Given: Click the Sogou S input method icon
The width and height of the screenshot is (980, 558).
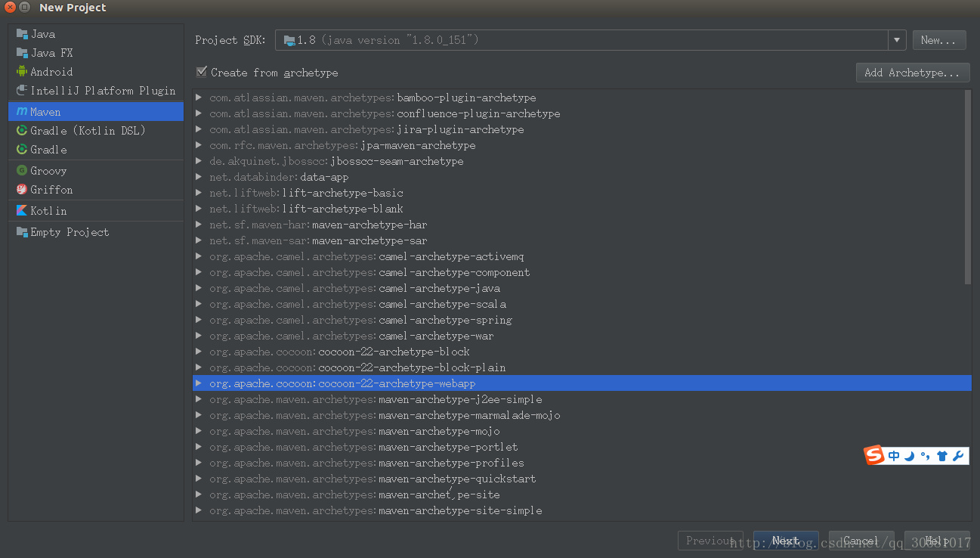Looking at the screenshot, I should (x=874, y=455).
